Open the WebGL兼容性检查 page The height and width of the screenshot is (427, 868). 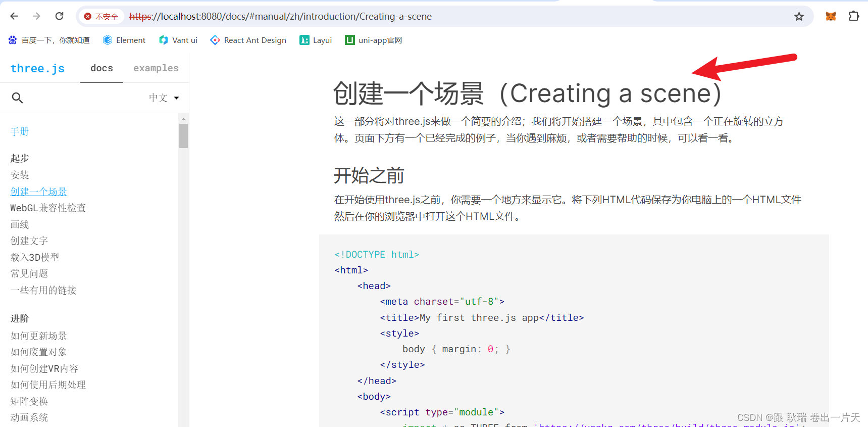tap(48, 208)
